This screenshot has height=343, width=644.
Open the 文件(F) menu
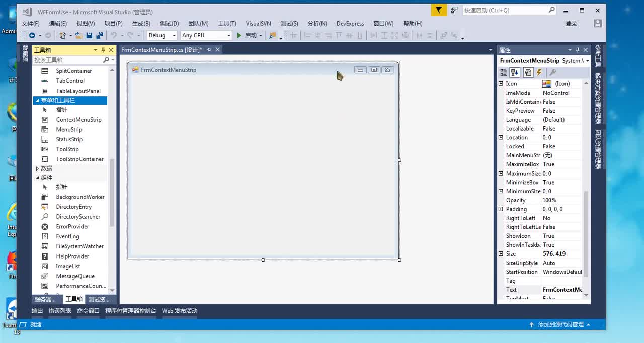pos(31,24)
